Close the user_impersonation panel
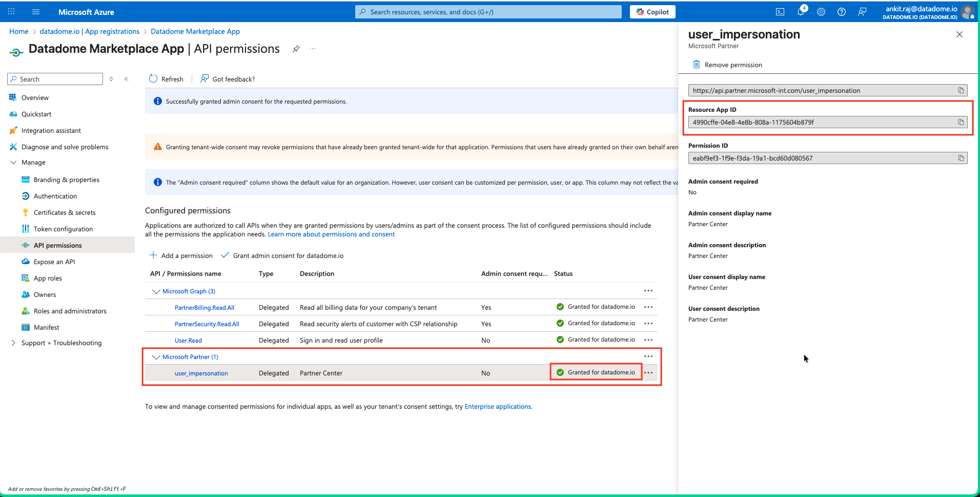 coord(959,34)
